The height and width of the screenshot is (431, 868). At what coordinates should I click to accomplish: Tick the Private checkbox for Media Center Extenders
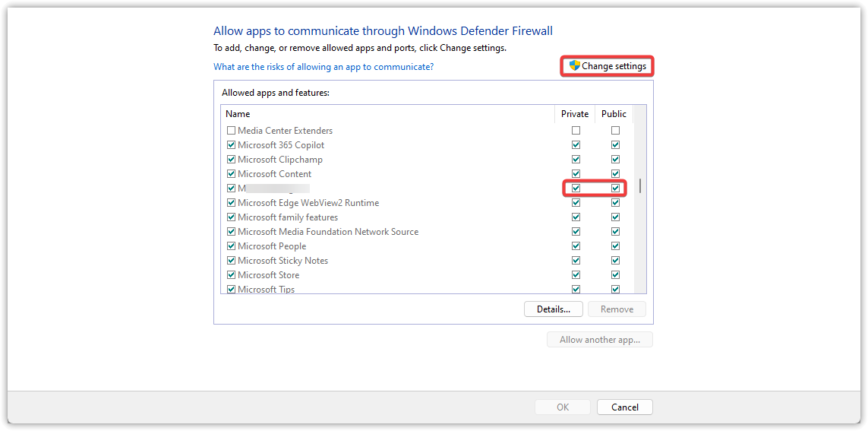pos(576,131)
